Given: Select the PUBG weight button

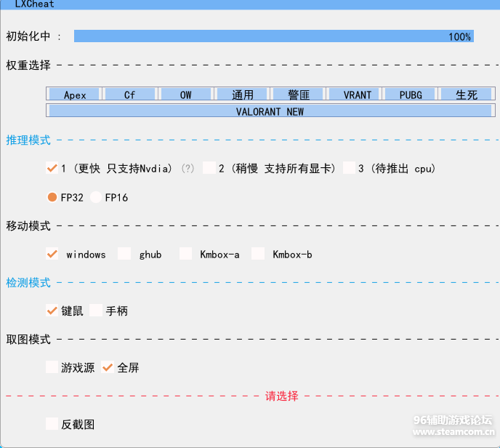Looking at the screenshot, I should 410,95.
